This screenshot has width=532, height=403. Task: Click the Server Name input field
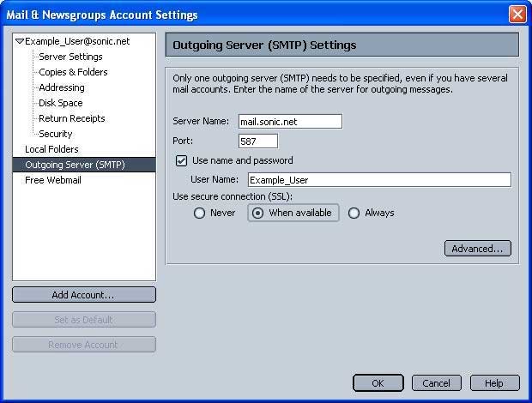pyautogui.click(x=290, y=122)
